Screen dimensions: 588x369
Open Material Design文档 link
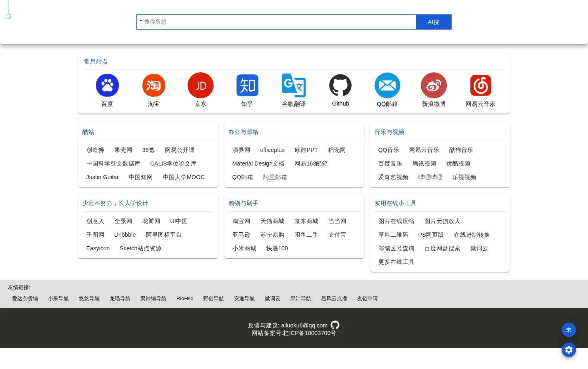[x=258, y=164]
